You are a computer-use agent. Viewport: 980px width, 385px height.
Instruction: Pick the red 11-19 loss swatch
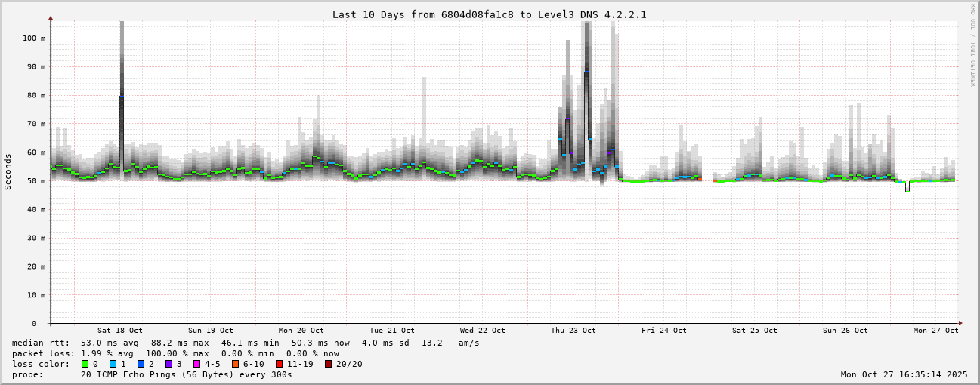279,364
